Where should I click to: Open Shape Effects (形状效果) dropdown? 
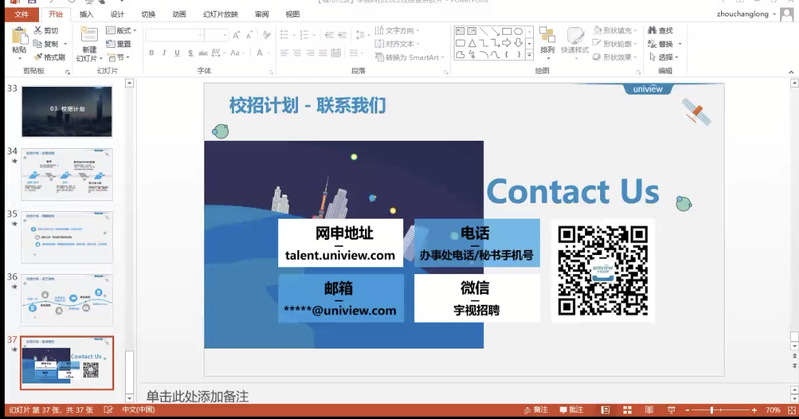(615, 57)
